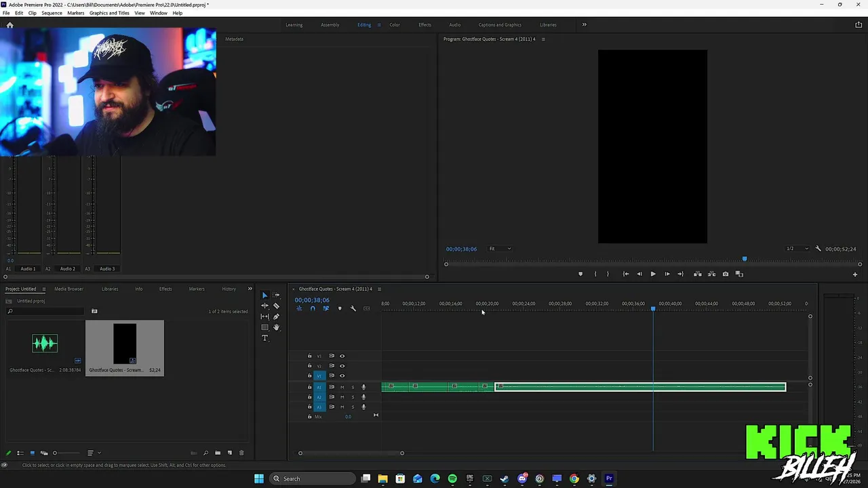Click New Bin folder icon
868x488 pixels.
[218, 453]
